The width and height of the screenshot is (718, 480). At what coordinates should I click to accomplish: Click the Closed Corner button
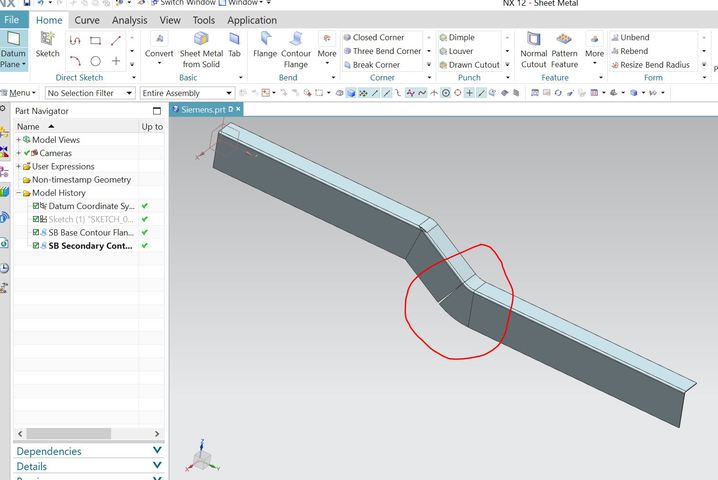(x=377, y=37)
